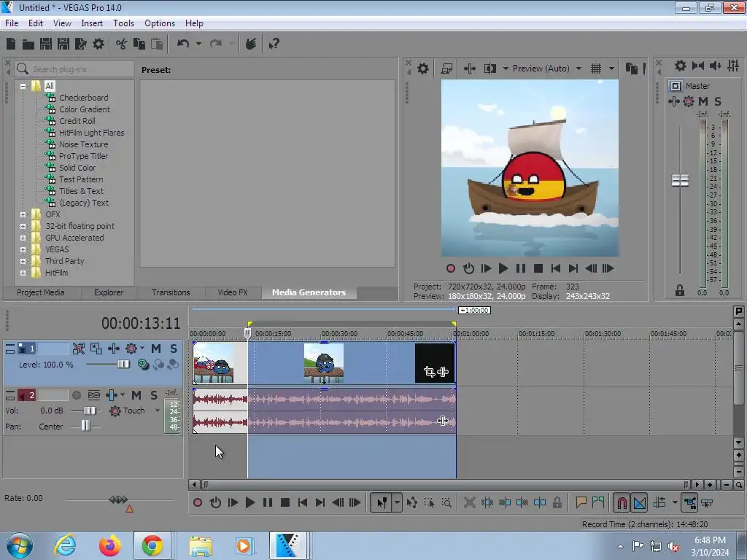Toggle Enable Snapping magnet button
747x560 pixels.
pos(622,502)
